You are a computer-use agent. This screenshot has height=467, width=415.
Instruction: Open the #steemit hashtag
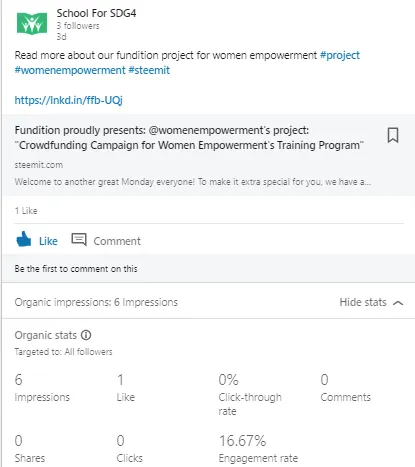(x=149, y=70)
